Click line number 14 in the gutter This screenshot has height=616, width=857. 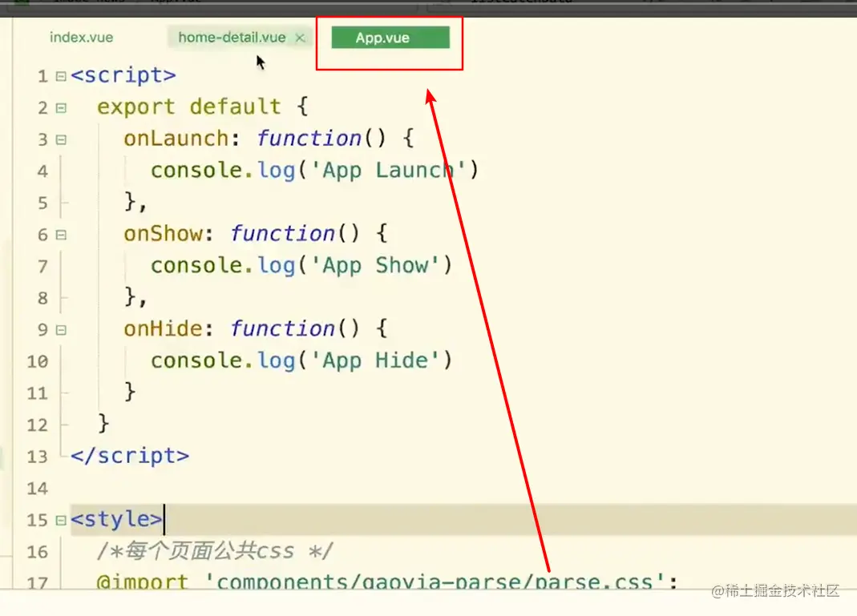(x=37, y=488)
